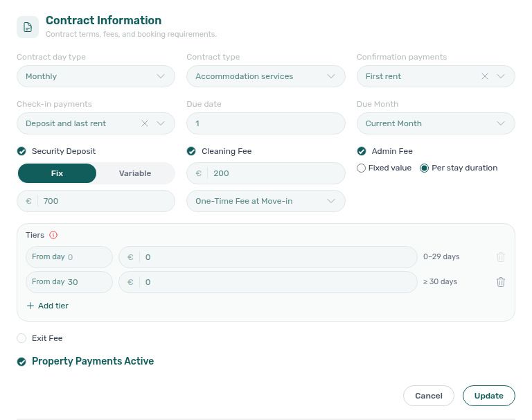Image resolution: width=532 pixels, height=420 pixels.
Task: Click the Update button
Action: click(x=489, y=396)
